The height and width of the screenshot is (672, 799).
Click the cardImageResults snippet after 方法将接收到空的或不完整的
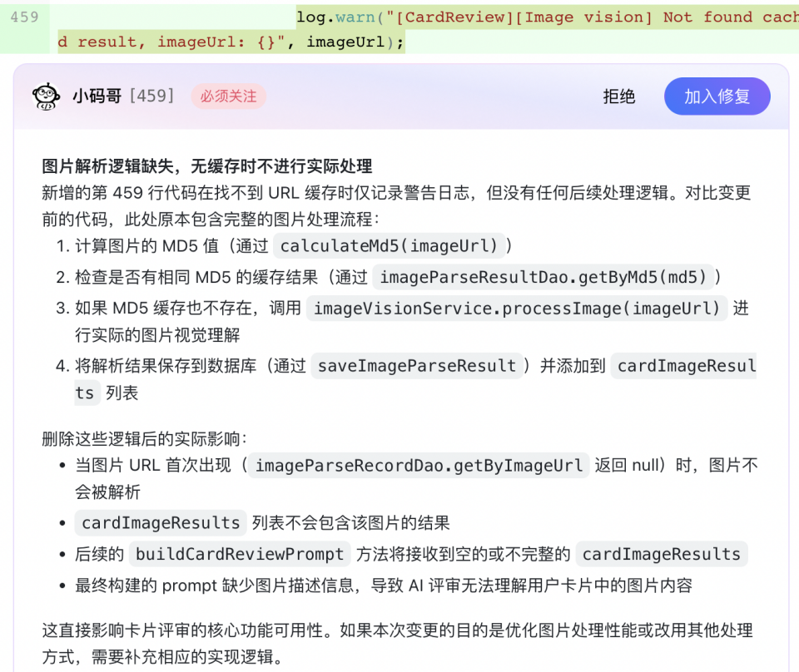tap(662, 554)
